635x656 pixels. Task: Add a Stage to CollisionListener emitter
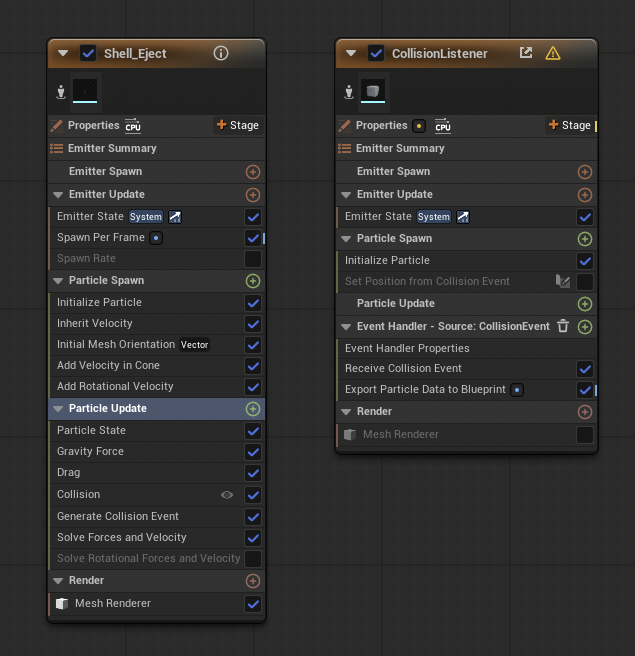point(570,125)
